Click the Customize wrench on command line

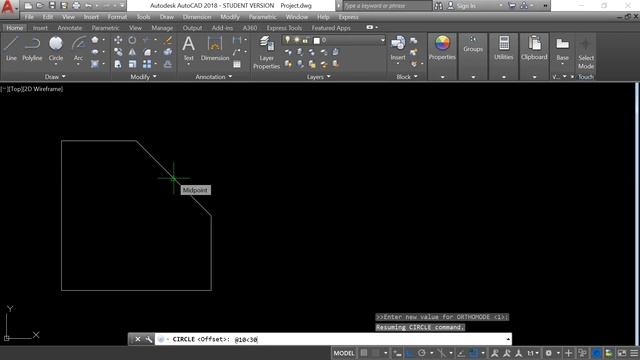[x=149, y=339]
